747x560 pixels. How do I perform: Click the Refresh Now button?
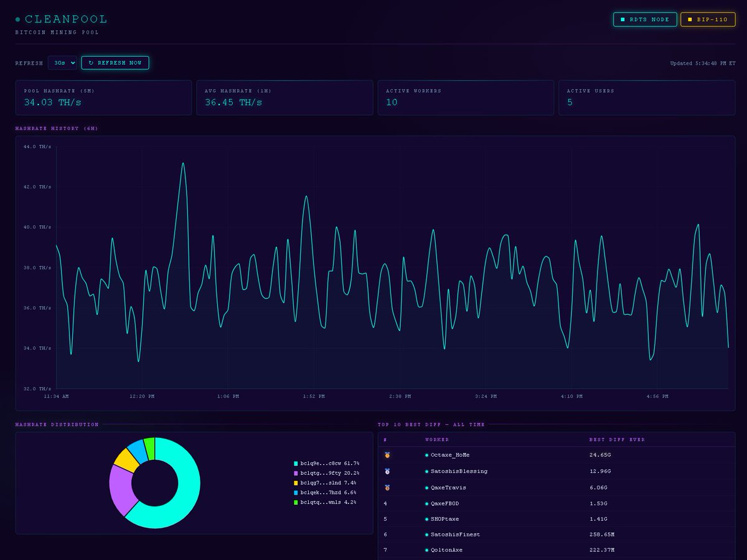tap(115, 63)
